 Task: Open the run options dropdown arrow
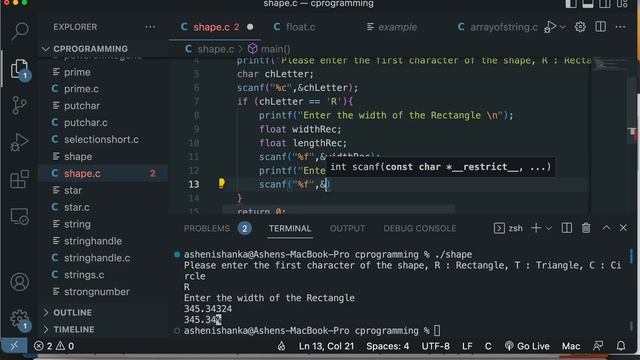(x=563, y=27)
